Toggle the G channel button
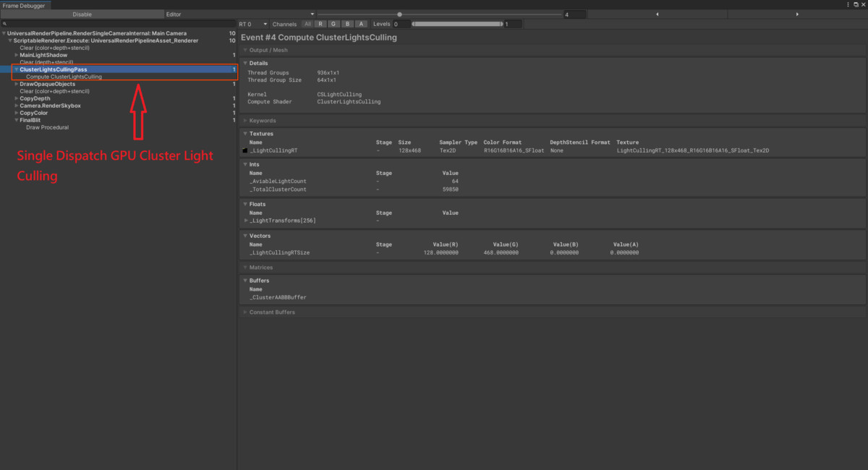Screen dimensions: 868x470 point(334,24)
